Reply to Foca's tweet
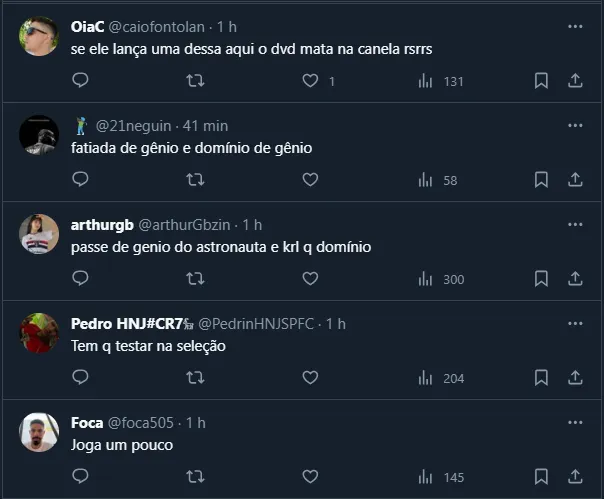Image resolution: width=604 pixels, height=499 pixels. (x=80, y=476)
